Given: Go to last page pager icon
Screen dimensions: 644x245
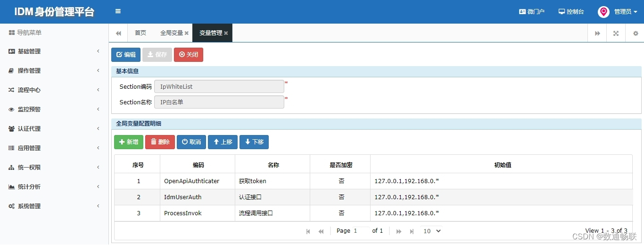Looking at the screenshot, I should [412, 231].
